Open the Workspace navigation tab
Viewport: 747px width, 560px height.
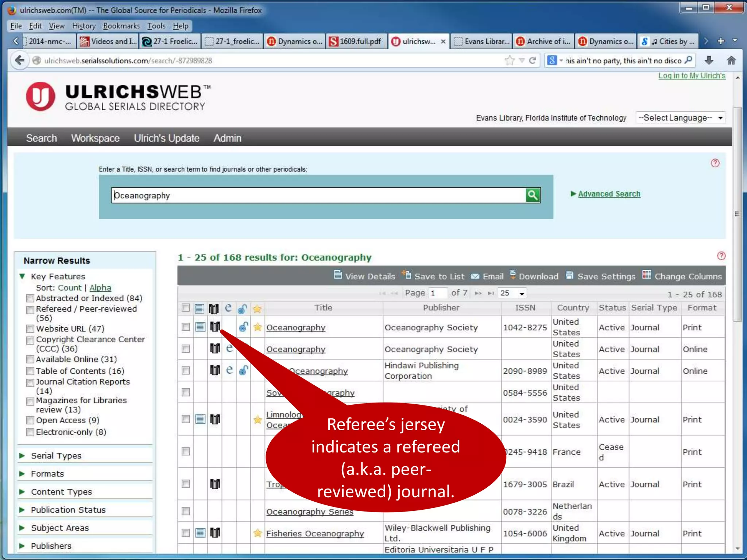point(95,138)
